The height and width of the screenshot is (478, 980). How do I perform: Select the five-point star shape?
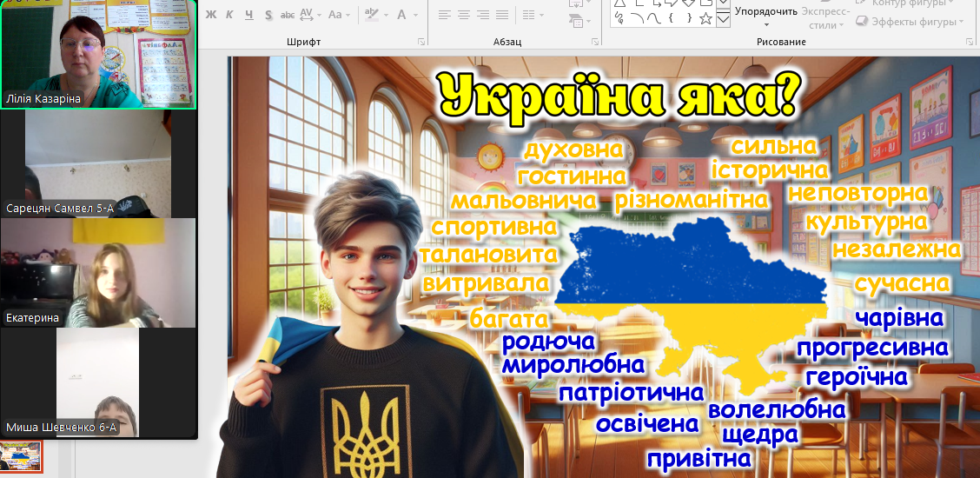pos(705,18)
